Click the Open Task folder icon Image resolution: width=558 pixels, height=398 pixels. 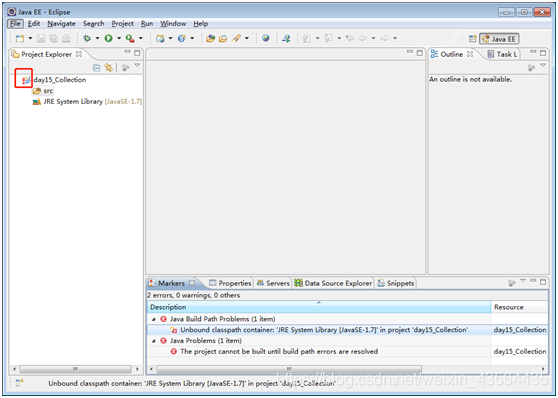click(223, 38)
